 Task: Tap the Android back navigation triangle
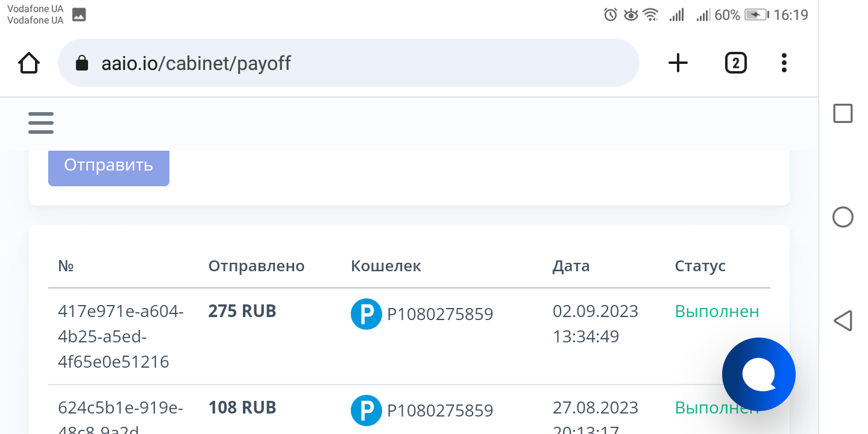843,321
